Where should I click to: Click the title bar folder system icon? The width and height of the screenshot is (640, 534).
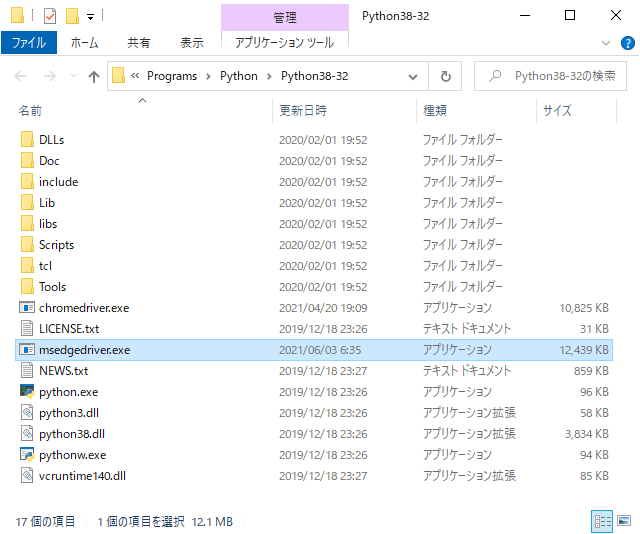point(17,16)
